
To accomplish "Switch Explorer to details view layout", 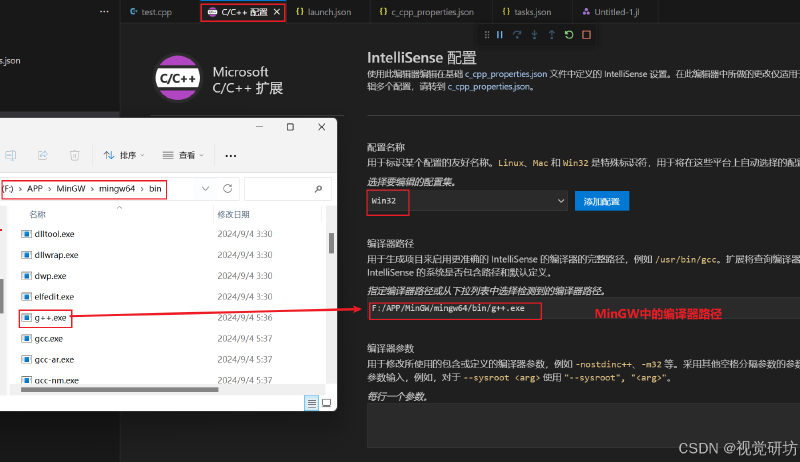I will [x=311, y=403].
